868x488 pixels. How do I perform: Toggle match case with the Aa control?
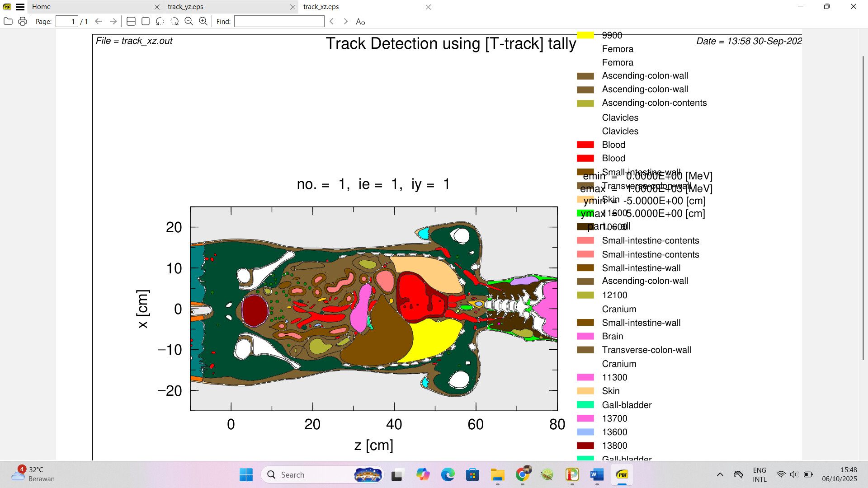click(360, 21)
